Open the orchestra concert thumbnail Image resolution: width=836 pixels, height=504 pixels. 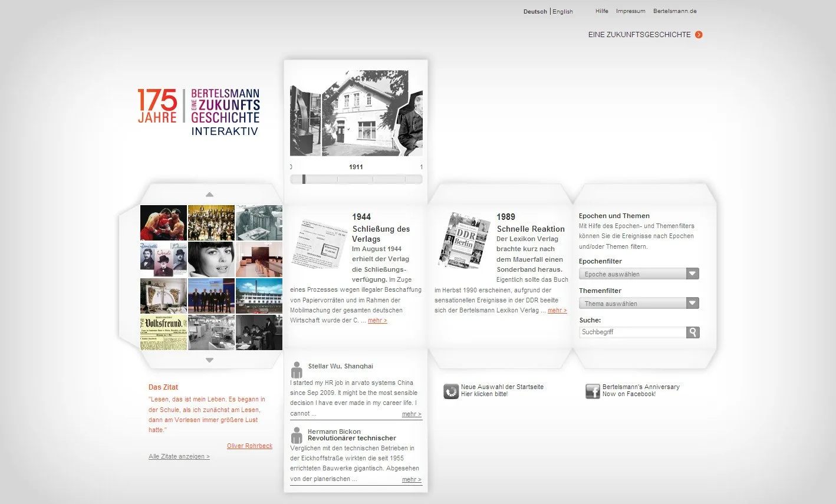tap(211, 223)
